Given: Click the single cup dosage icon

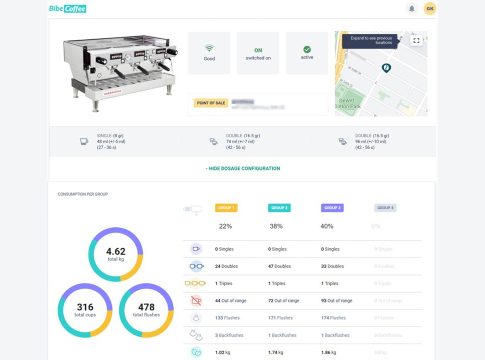Looking at the screenshot, I should (84, 141).
